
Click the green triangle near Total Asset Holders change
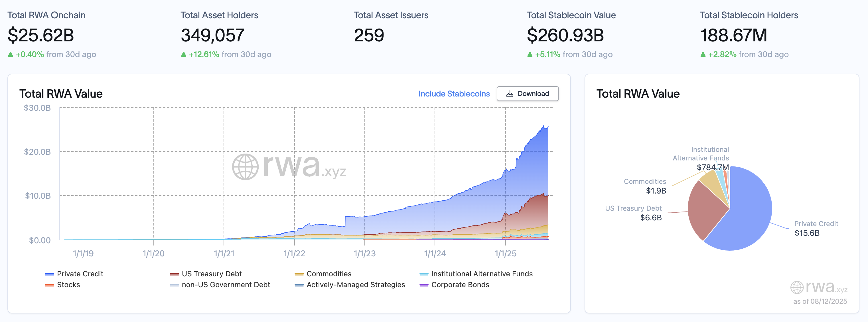pyautogui.click(x=184, y=54)
